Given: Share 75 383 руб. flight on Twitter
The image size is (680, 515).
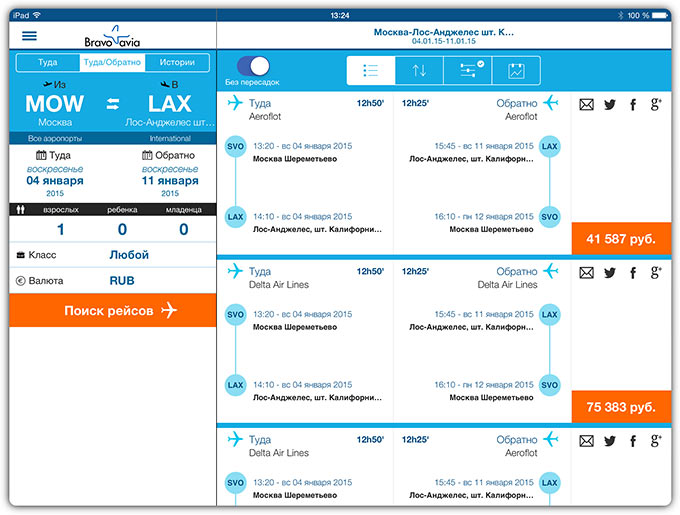Looking at the screenshot, I should click(610, 273).
